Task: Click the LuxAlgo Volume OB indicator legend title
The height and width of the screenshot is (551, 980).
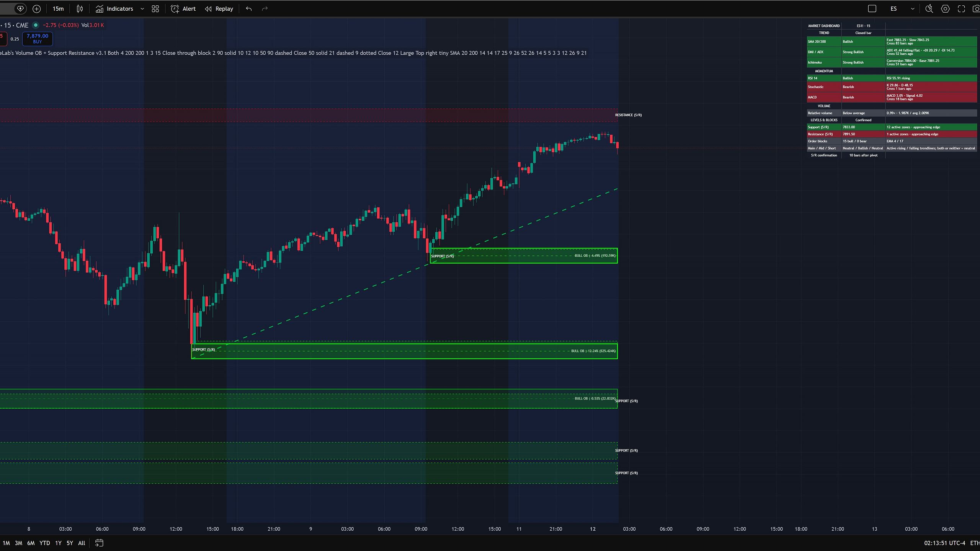Action: point(53,53)
